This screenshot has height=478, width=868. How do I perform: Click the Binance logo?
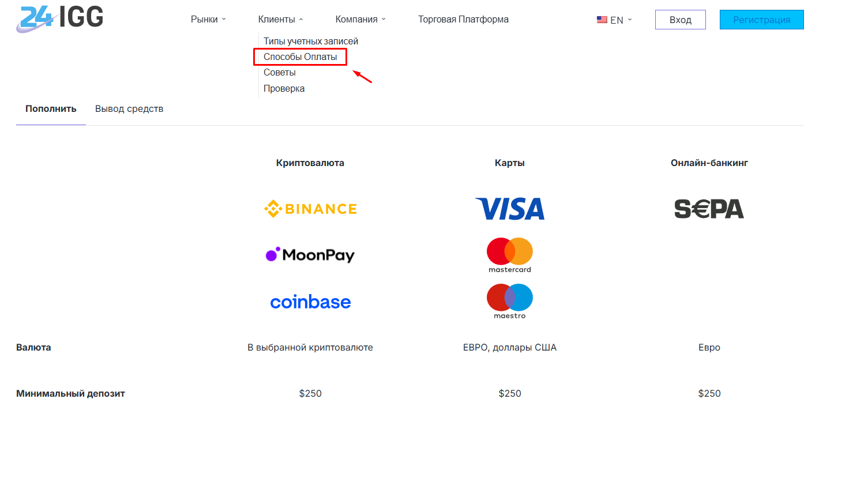coord(310,209)
